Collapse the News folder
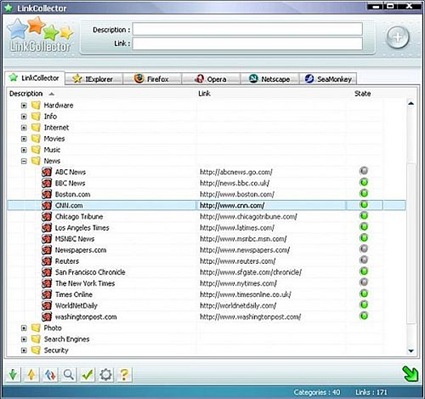Image resolution: width=425 pixels, height=399 pixels. click(24, 161)
